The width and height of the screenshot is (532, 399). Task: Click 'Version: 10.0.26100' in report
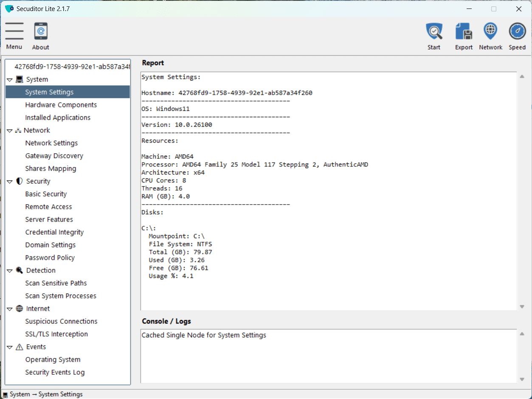pyautogui.click(x=177, y=125)
